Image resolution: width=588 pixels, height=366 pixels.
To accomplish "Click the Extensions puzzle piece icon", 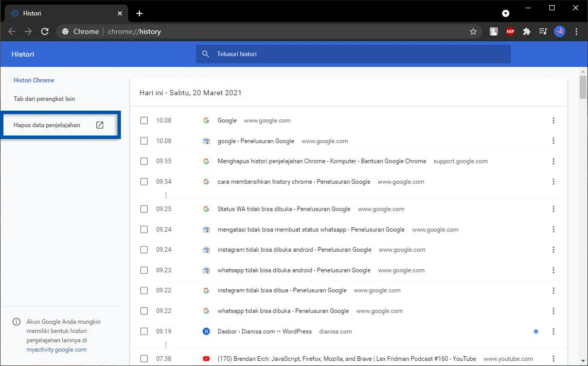I will [526, 31].
